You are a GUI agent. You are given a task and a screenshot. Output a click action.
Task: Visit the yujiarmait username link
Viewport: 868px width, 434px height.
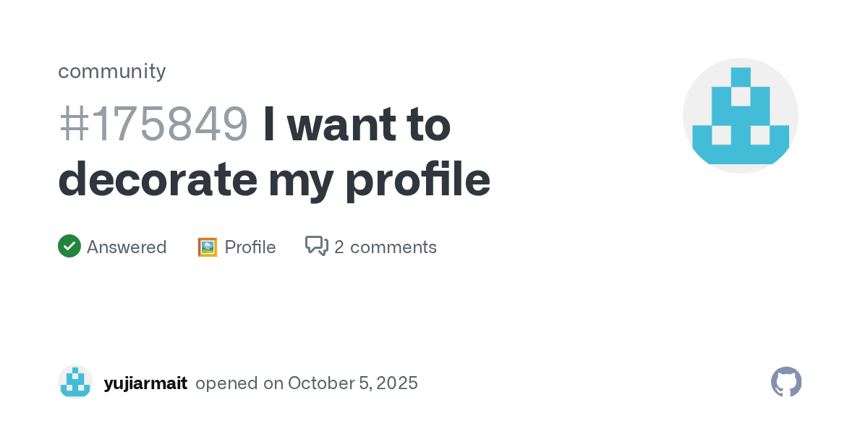[145, 383]
